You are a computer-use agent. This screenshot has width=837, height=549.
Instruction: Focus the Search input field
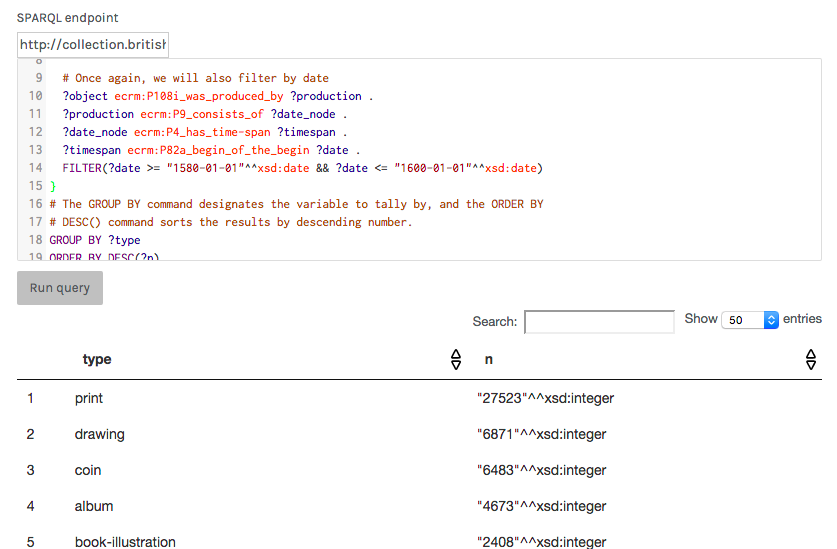coord(599,322)
